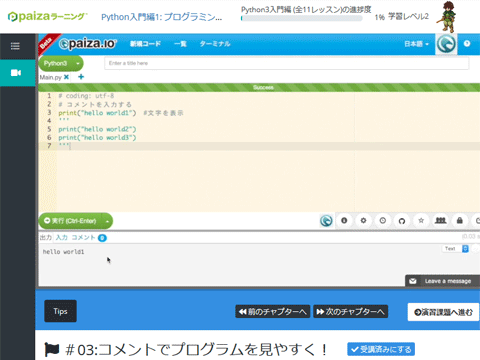The width and height of the screenshot is (480, 360).
Task: Click code line 3 print hello world1
Action: [97, 113]
